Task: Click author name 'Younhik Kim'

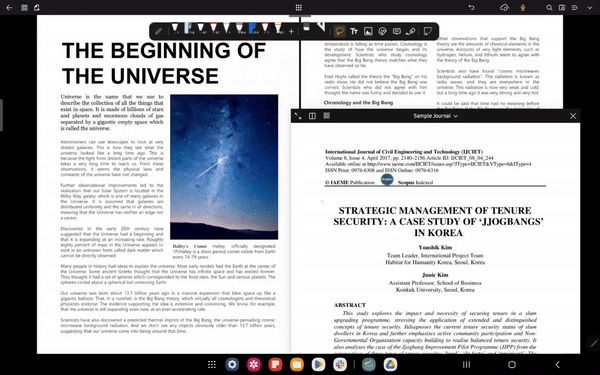Action: (x=435, y=248)
